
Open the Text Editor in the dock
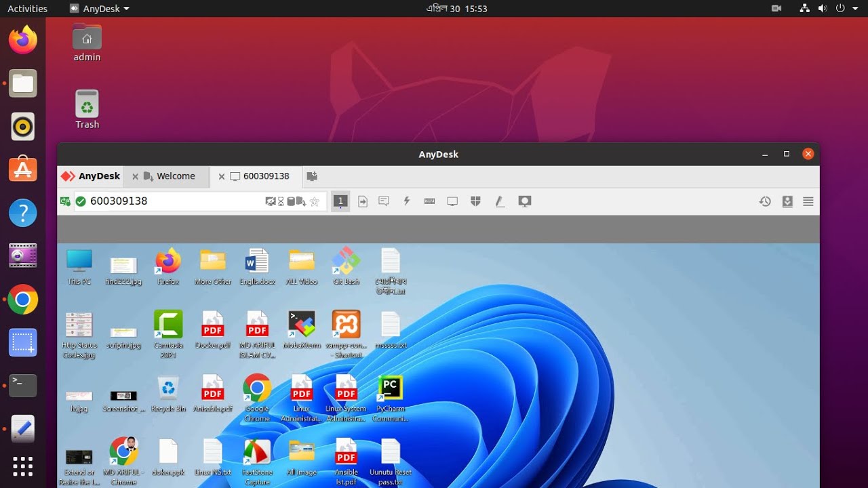(x=22, y=428)
